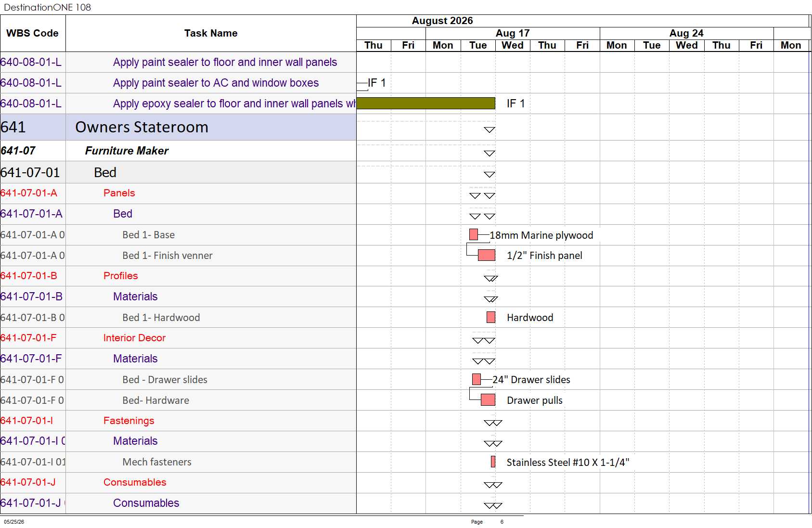Screen dimensions: 812x528
Task: Select the Stainless Steel fasteners task bar
Action: pyautogui.click(x=493, y=462)
